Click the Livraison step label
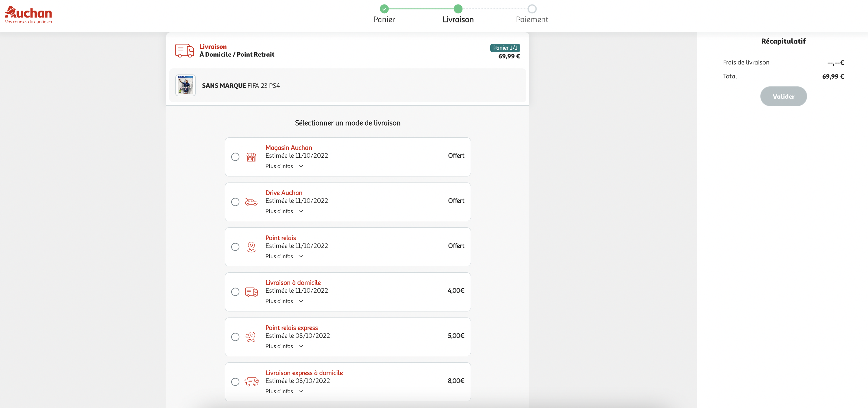 coord(458,20)
